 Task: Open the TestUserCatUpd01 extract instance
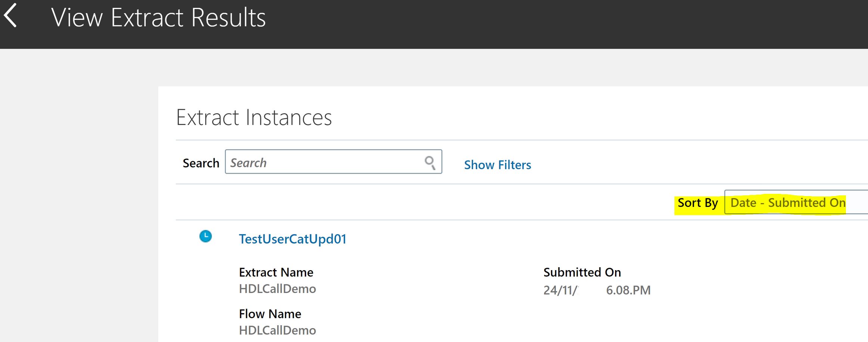293,238
